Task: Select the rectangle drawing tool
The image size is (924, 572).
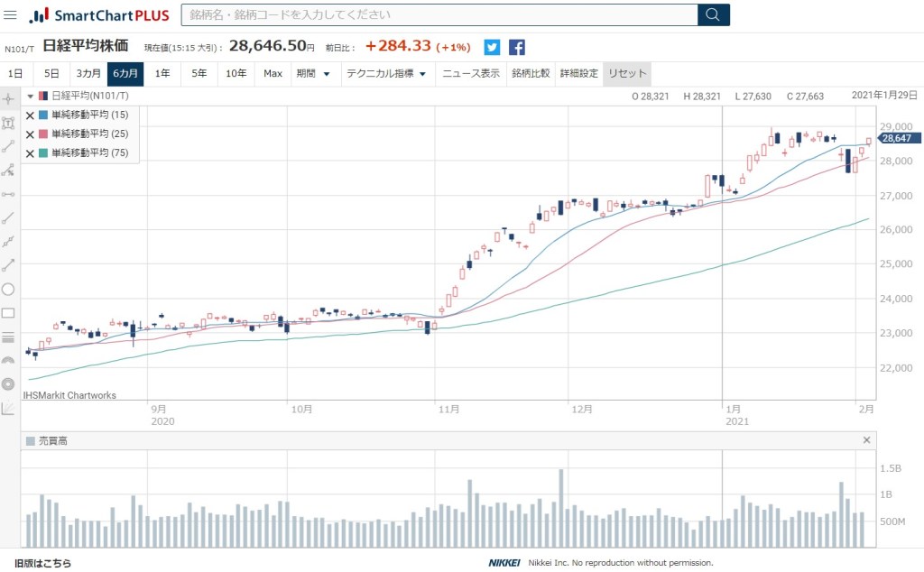Action: coord(9,313)
